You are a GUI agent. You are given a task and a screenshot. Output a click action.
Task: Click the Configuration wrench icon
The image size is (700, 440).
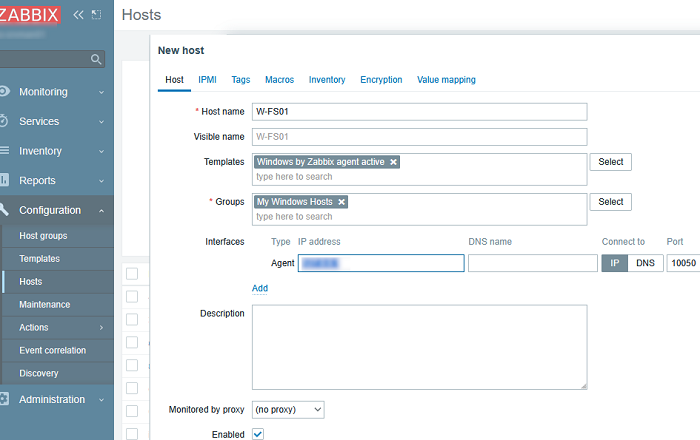pyautogui.click(x=4, y=209)
